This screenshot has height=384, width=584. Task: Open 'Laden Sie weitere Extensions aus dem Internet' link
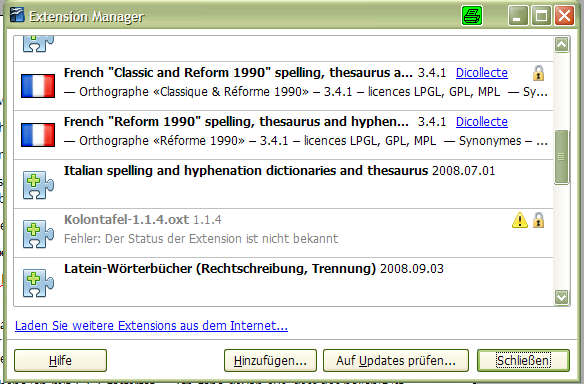151,326
